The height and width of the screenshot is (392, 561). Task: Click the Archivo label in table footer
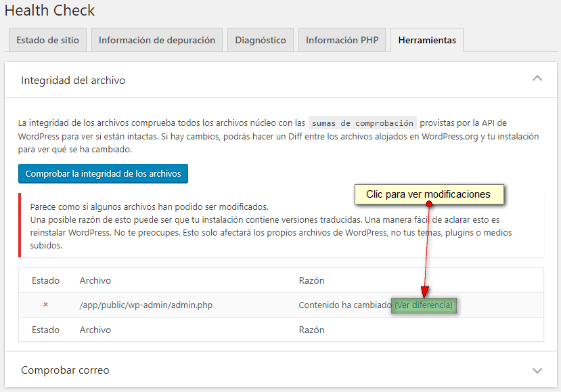click(95, 330)
